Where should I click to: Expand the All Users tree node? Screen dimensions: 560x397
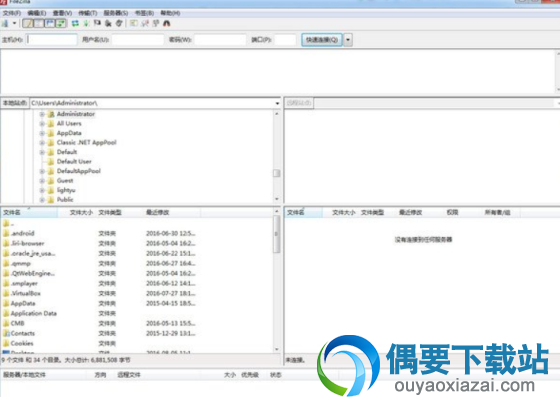pyautogui.click(x=42, y=124)
